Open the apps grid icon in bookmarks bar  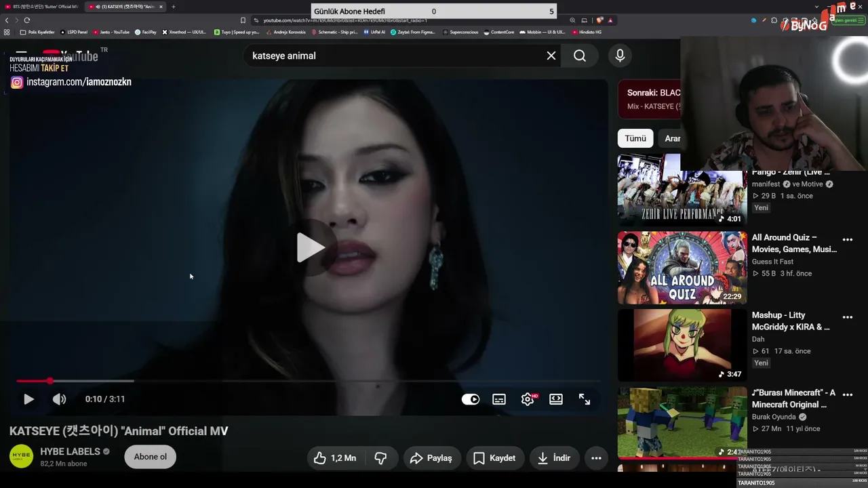(x=7, y=32)
